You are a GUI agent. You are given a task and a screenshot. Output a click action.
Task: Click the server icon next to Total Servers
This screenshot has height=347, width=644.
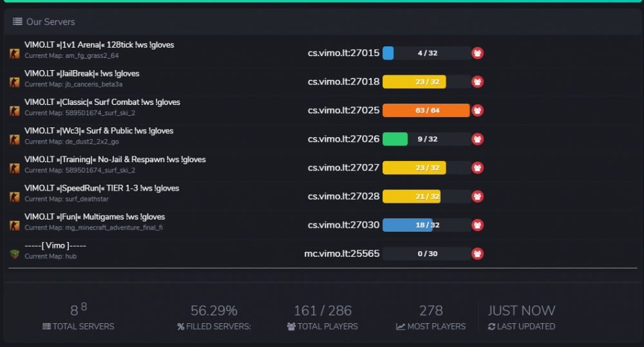(46, 326)
